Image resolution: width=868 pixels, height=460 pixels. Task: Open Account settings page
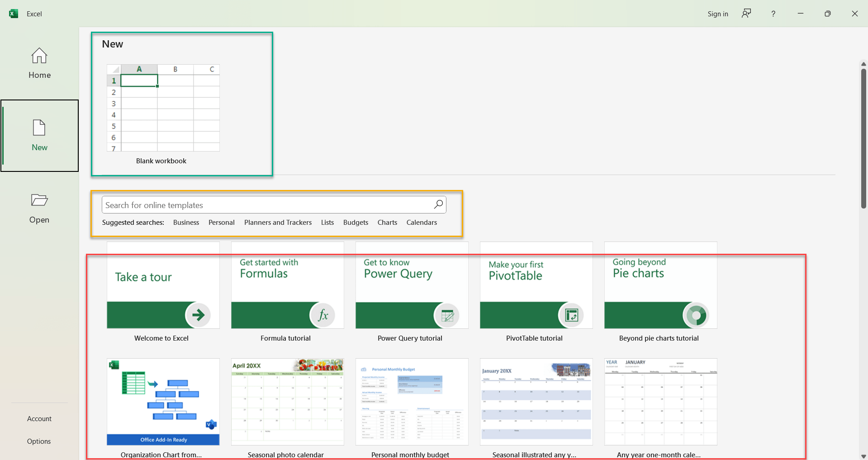(39, 419)
